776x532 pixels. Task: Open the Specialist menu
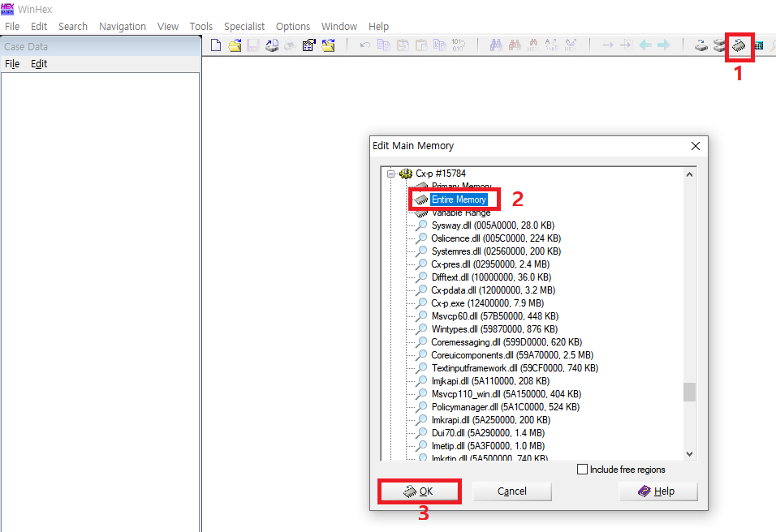[x=244, y=26]
